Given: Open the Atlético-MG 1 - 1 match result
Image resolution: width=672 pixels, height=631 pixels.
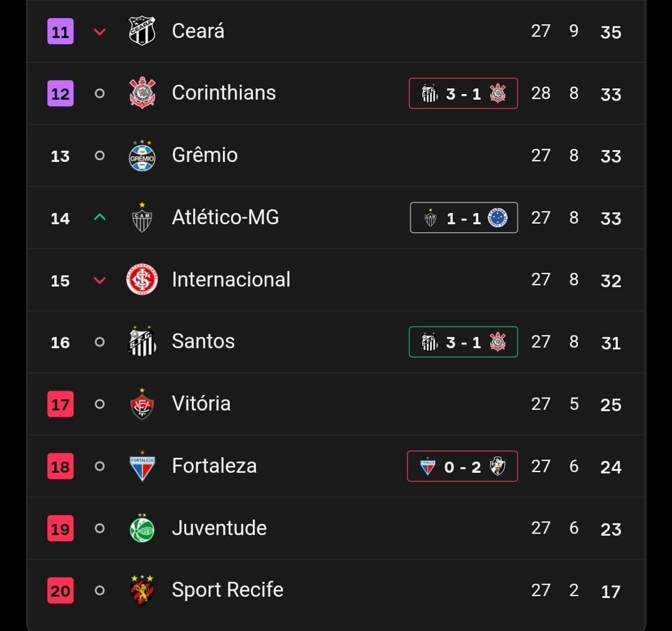Looking at the screenshot, I should click(x=463, y=218).
